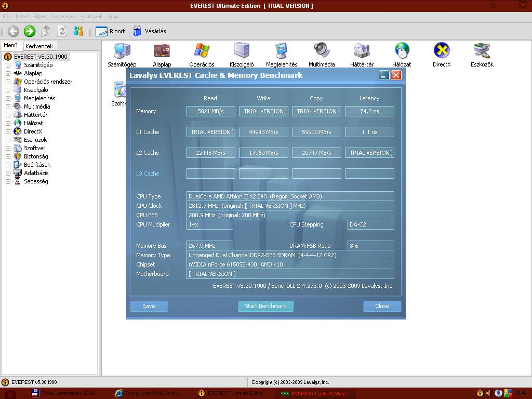The image size is (532, 399).
Task: Click the L2 Cache Read 22448 MB/s field
Action: [x=211, y=153]
